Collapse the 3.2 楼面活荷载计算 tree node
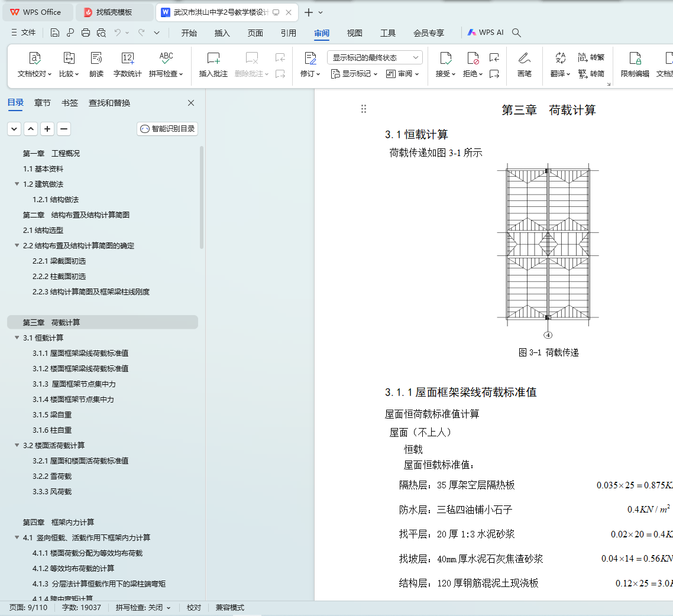 click(17, 445)
